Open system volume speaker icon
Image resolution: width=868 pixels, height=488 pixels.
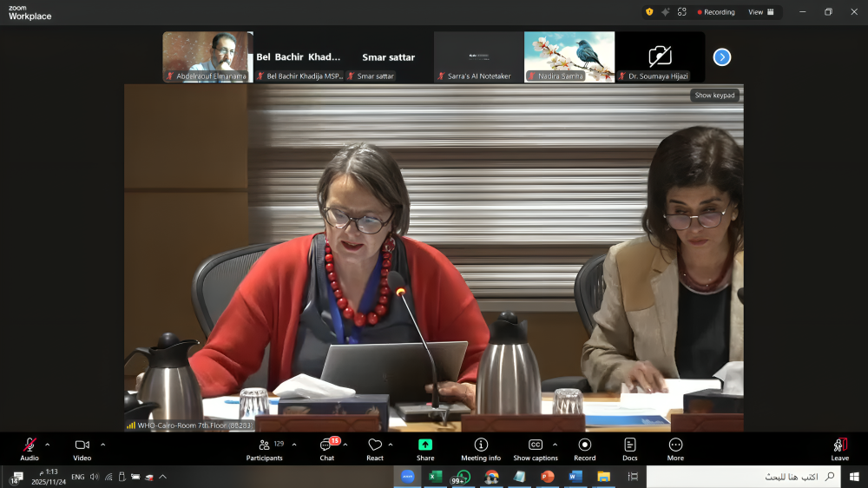(94, 477)
